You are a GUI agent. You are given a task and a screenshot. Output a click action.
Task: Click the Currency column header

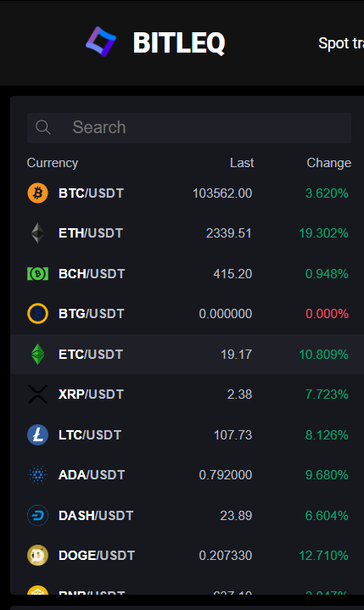coord(52,163)
